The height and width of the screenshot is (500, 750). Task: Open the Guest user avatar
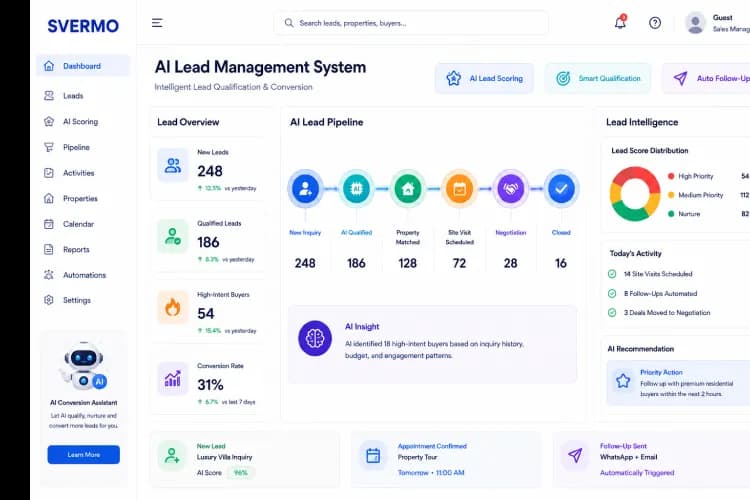point(695,23)
